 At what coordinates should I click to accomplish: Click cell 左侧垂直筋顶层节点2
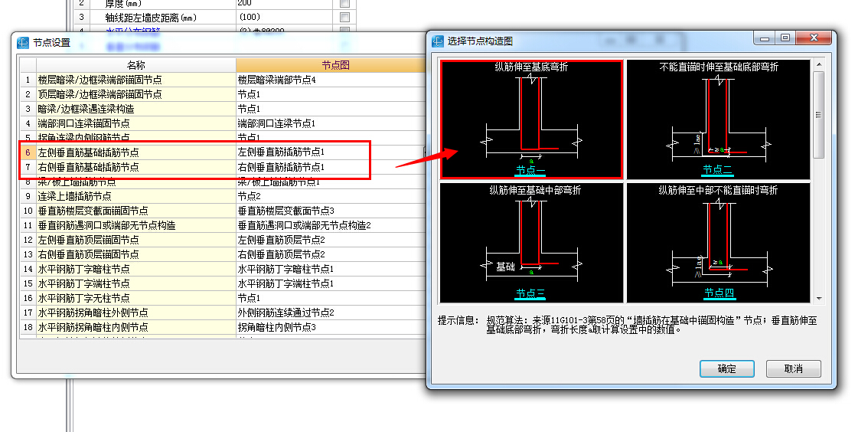[331, 240]
